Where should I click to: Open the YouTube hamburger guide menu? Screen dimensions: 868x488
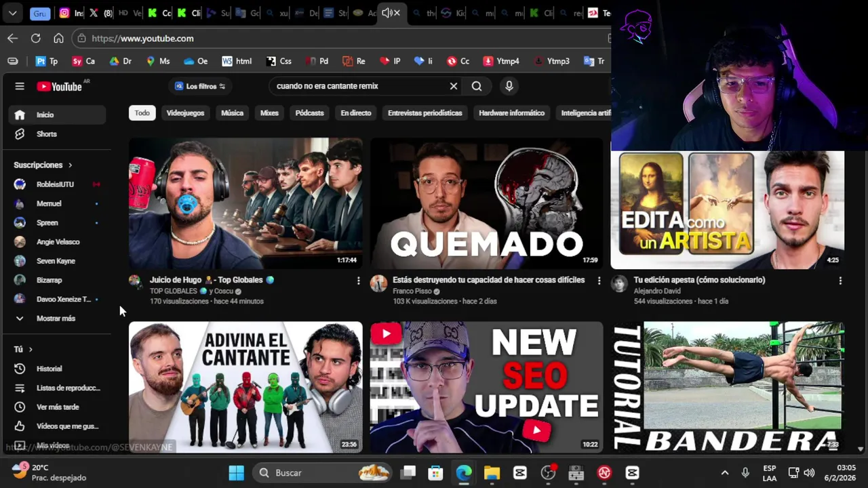click(x=20, y=86)
